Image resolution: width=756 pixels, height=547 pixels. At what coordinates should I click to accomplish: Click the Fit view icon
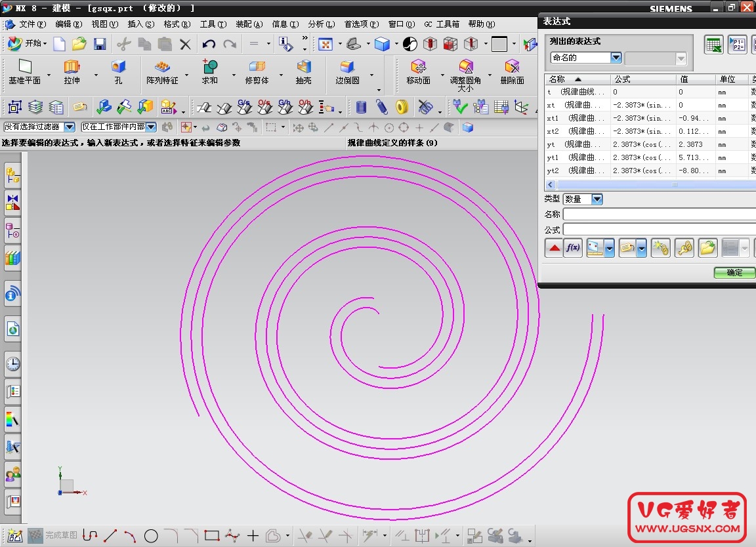(x=325, y=45)
